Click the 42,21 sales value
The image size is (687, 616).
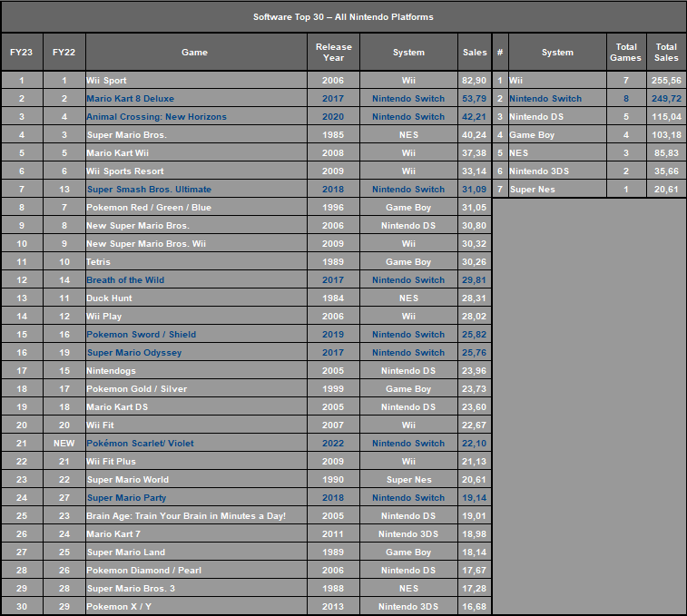474,116
